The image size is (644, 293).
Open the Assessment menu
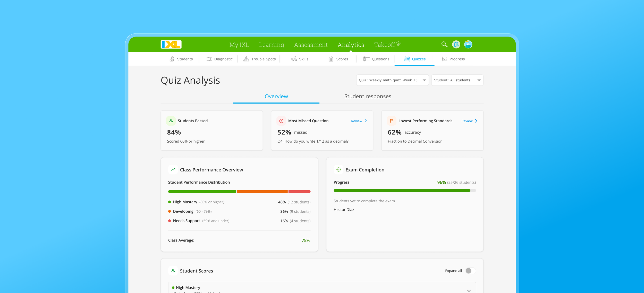click(x=311, y=45)
